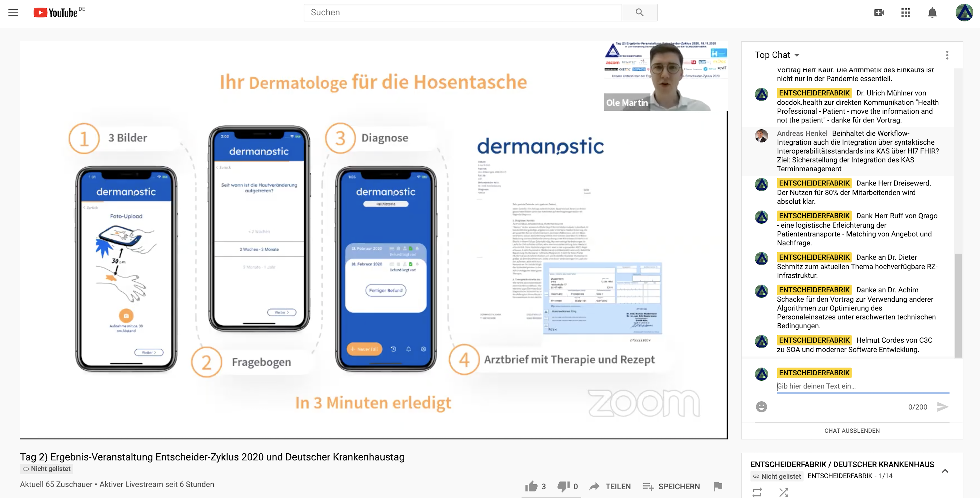This screenshot has height=498, width=980.
Task: Open the create video camera icon
Action: tap(879, 13)
